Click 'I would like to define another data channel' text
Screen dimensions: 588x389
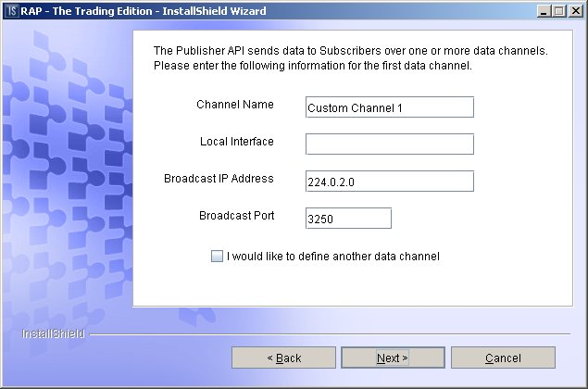(333, 257)
